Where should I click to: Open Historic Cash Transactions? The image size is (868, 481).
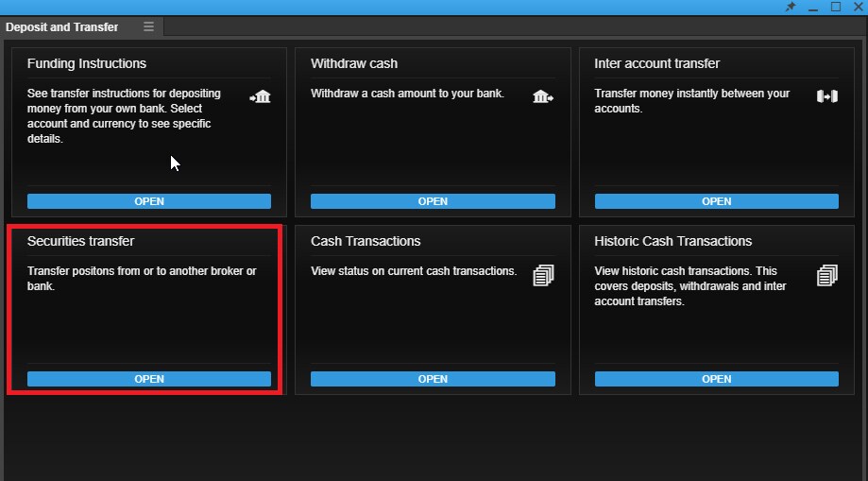coord(716,379)
